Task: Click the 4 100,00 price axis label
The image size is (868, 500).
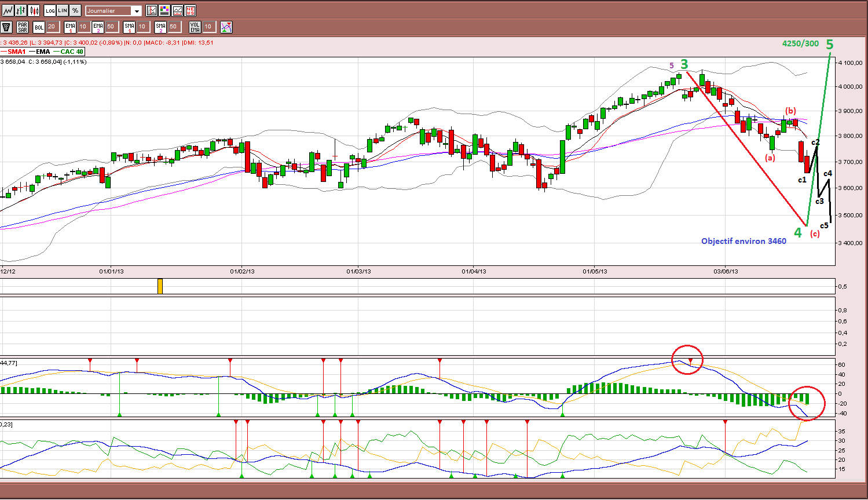Action: coord(849,63)
